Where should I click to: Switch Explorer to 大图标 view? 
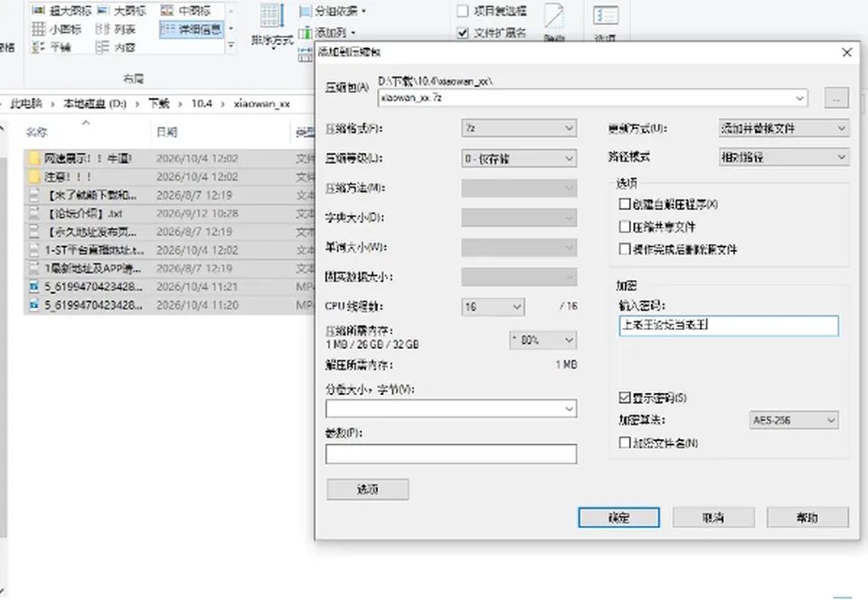tap(122, 11)
